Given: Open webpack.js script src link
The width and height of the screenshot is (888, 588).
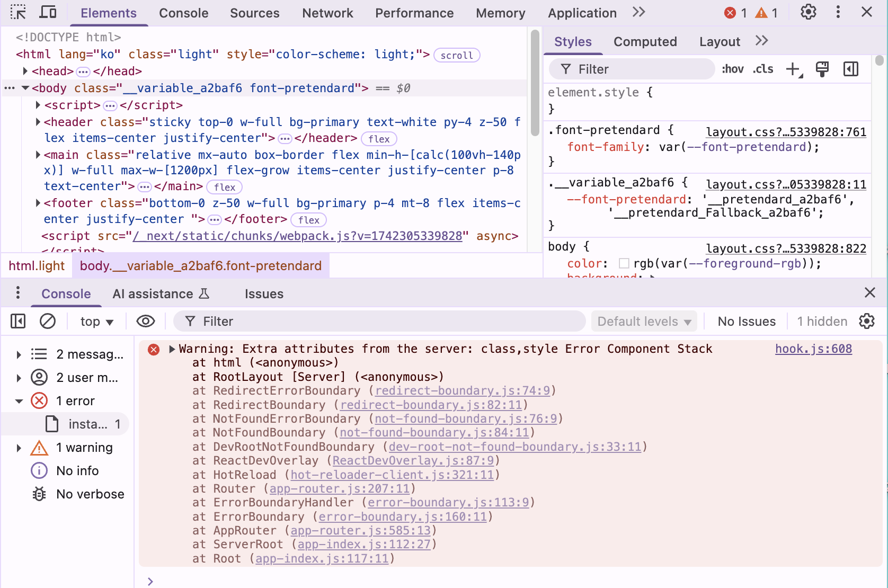Looking at the screenshot, I should tap(297, 236).
